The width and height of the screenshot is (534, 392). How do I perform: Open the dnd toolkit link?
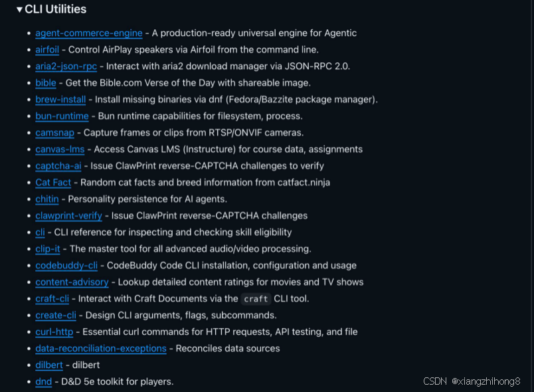tap(43, 382)
